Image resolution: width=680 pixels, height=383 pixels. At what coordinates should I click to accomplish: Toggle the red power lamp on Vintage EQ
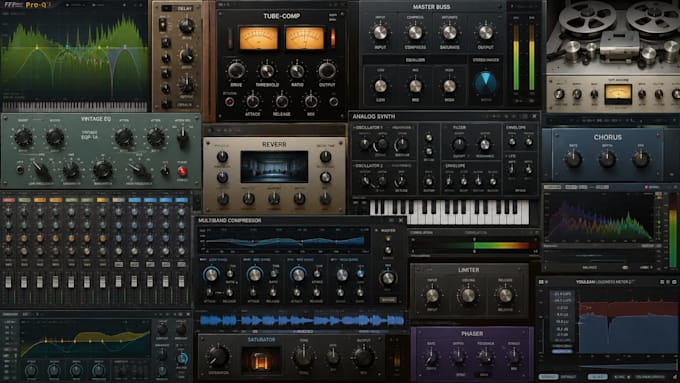182,172
